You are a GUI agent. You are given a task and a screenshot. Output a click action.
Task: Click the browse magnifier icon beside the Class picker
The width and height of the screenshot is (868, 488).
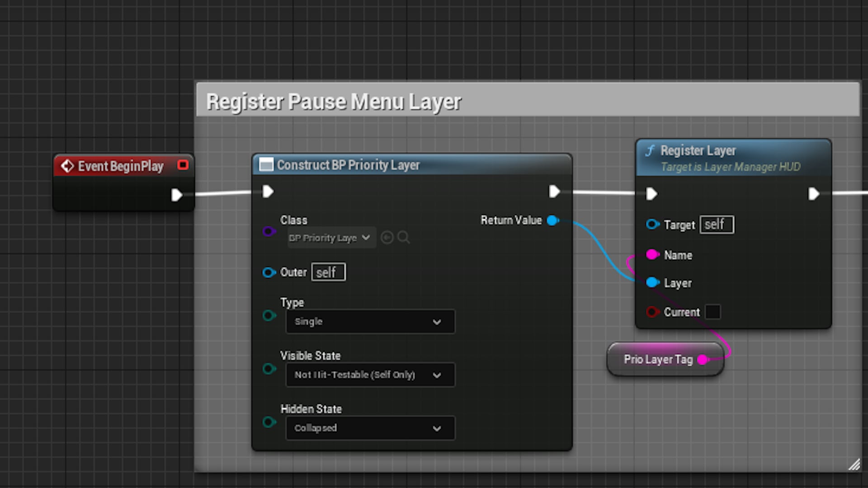[404, 237]
